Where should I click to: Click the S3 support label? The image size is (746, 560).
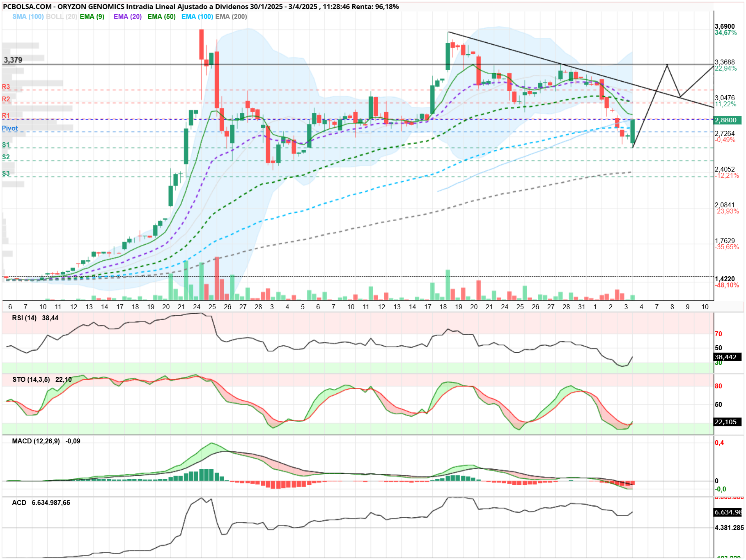6,174
